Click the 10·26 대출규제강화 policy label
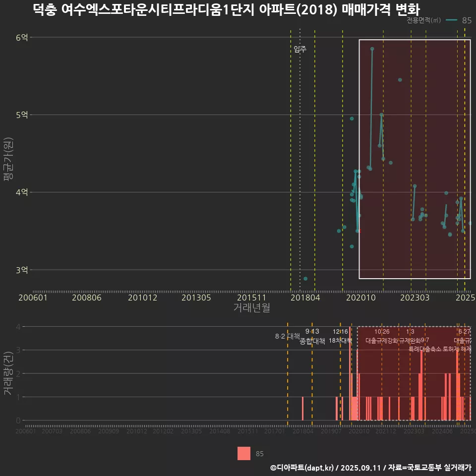 point(382,336)
